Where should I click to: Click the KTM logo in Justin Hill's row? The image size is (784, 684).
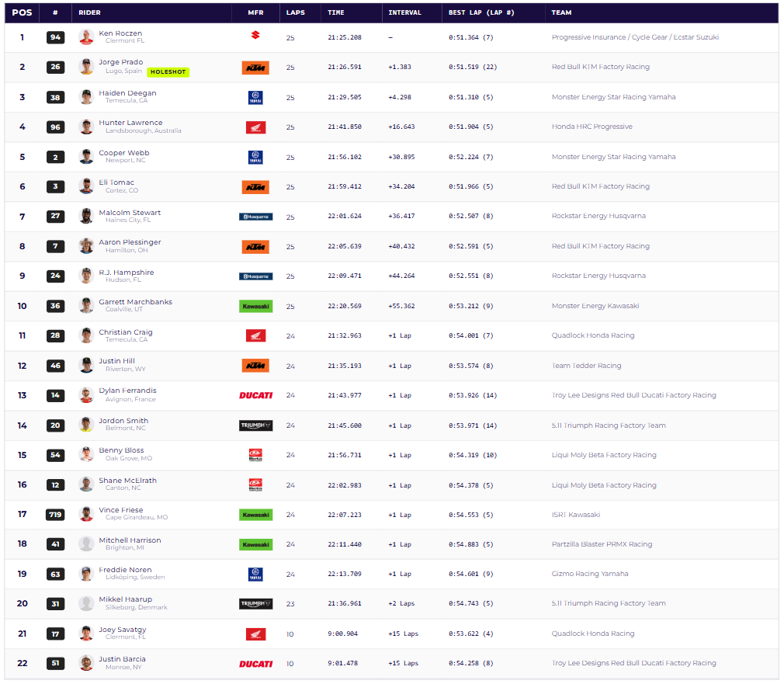pos(255,366)
